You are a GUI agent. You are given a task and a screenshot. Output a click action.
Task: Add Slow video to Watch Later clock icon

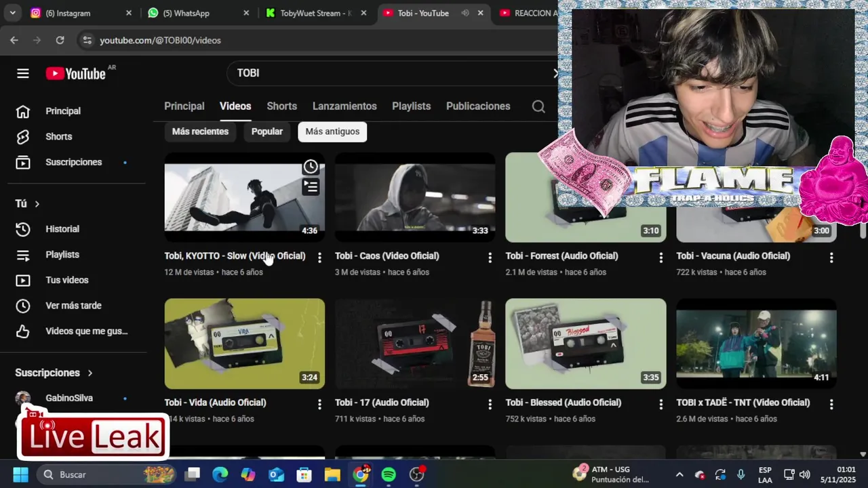[x=311, y=167]
